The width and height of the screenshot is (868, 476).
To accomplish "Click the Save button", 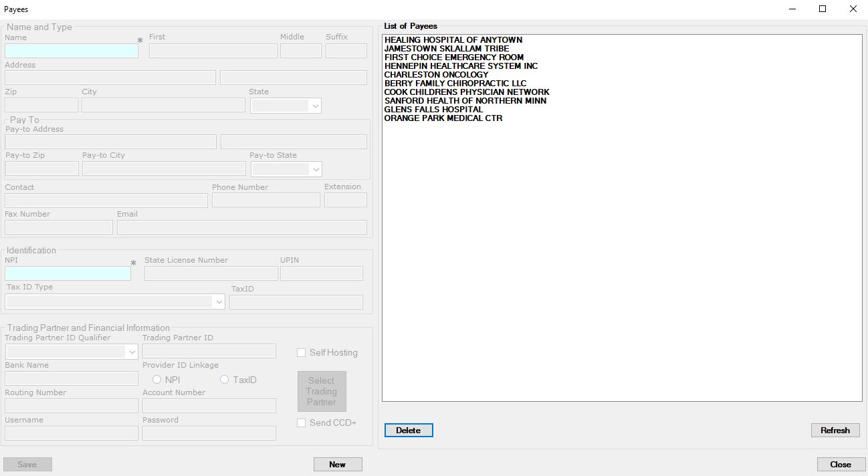I will click(x=27, y=464).
